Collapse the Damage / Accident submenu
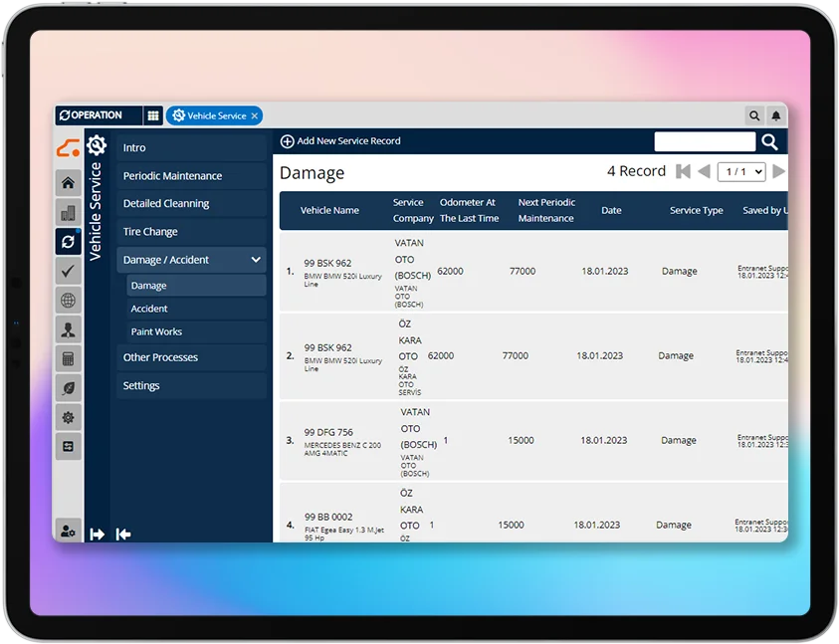 point(256,260)
